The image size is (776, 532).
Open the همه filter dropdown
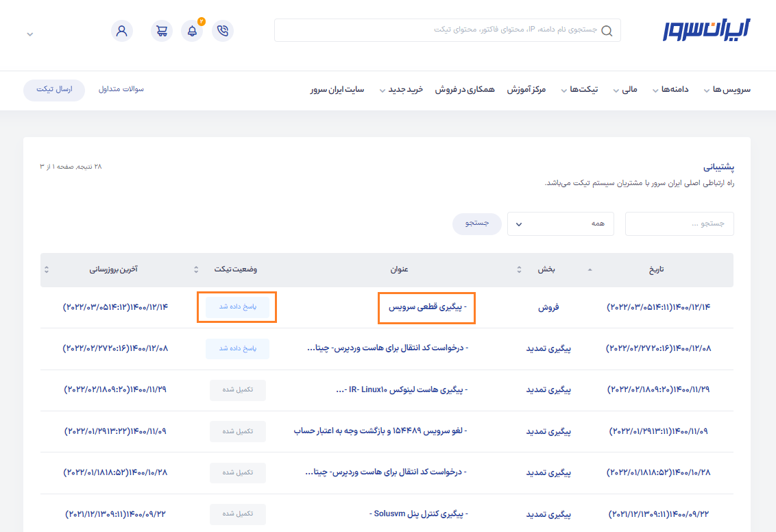pyautogui.click(x=560, y=223)
